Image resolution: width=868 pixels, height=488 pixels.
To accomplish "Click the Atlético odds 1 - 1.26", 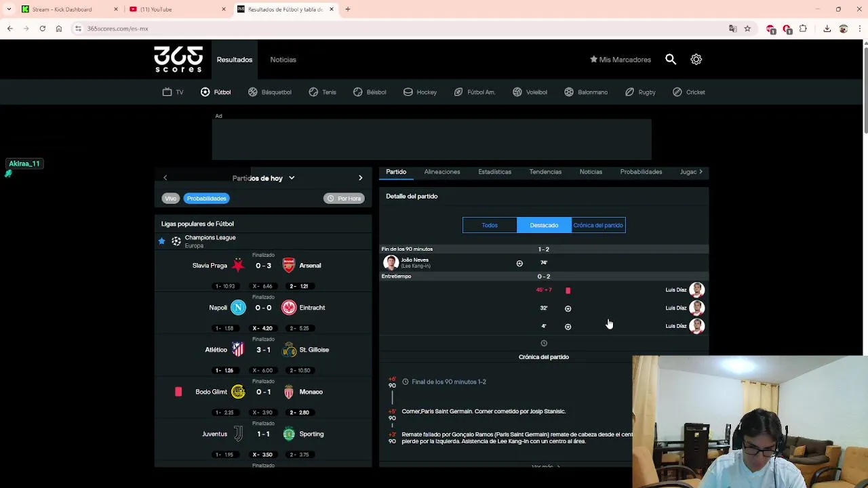I will [x=224, y=371].
